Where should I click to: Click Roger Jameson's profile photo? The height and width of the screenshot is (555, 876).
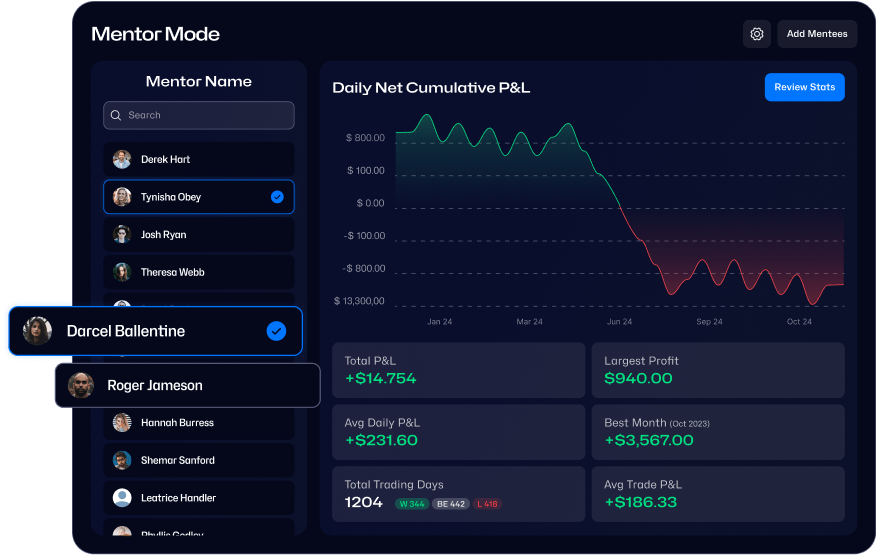[80, 385]
